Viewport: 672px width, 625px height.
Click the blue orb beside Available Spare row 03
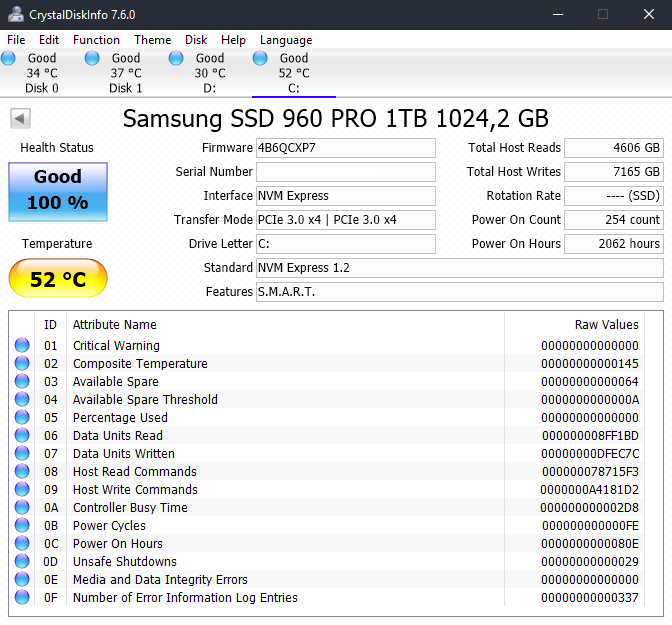pos(22,381)
